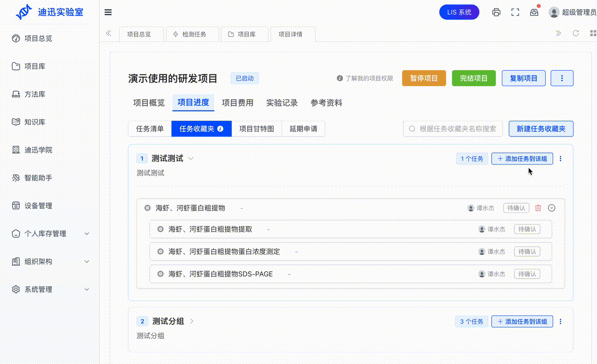Toggle status circle of parent 海虾、河虾蛋白粗提物
The width and height of the screenshot is (597, 364).
click(x=147, y=208)
